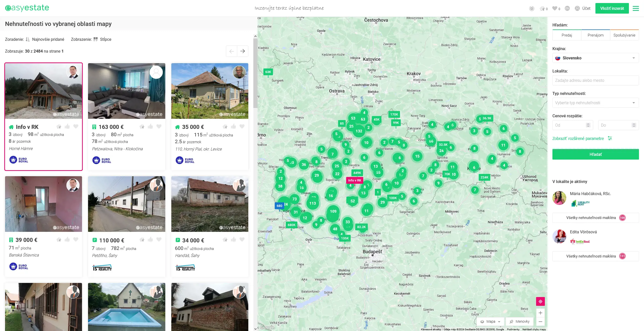The image size is (644, 331).
Task: Open favorites heart icon in header
Action: coord(555,8)
